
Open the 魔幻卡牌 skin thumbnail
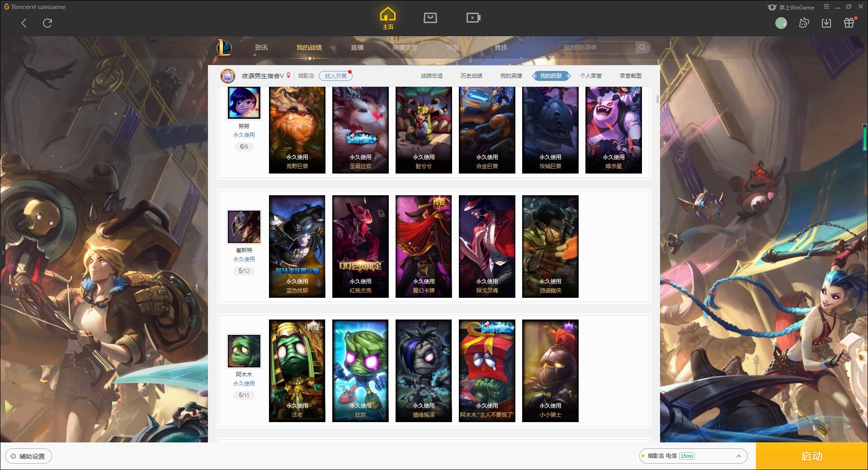(424, 246)
